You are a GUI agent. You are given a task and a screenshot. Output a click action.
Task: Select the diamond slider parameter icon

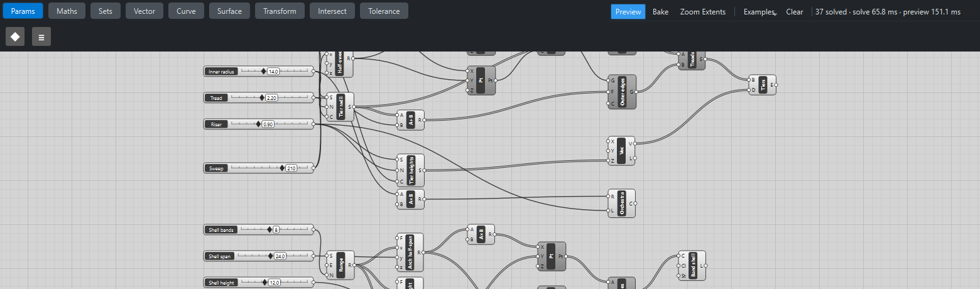15,36
